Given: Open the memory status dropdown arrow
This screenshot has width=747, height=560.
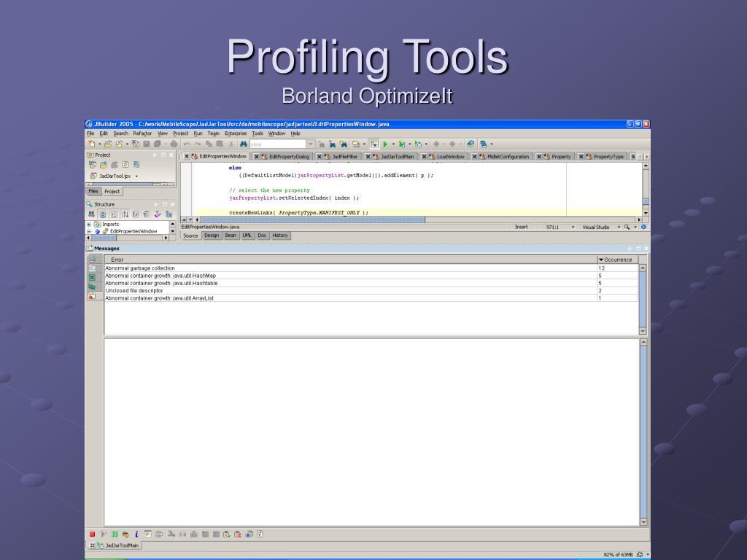Looking at the screenshot, I should click(x=648, y=555).
